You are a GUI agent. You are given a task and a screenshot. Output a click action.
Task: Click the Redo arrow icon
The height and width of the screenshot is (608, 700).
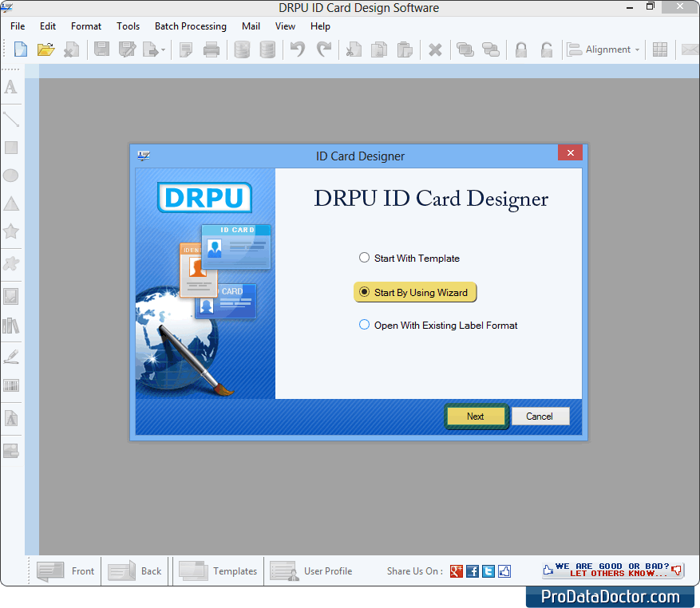click(324, 49)
